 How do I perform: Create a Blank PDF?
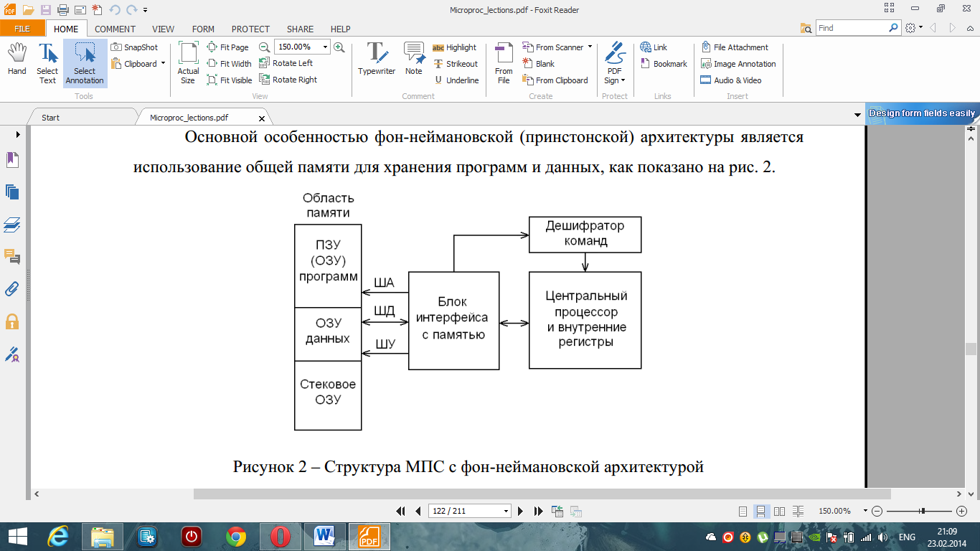(538, 64)
